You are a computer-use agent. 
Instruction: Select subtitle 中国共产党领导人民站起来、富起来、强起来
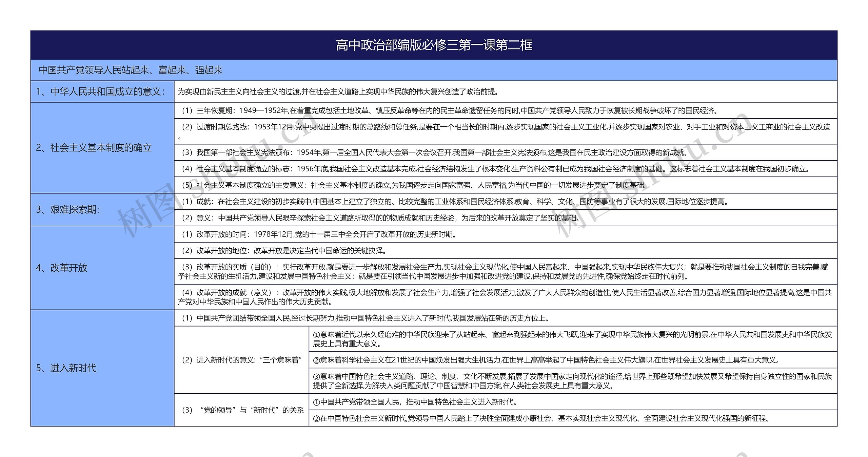click(434, 70)
